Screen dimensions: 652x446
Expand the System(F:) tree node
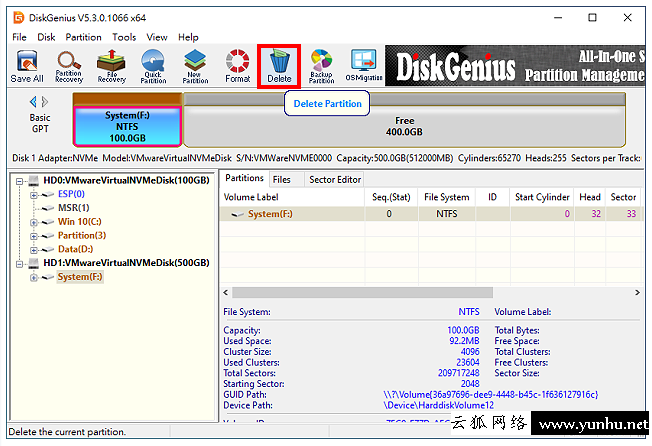tap(34, 278)
